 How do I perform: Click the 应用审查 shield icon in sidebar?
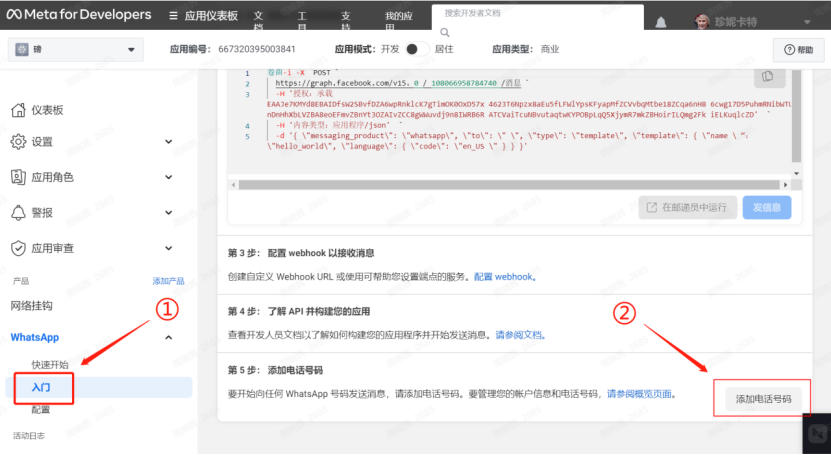18,248
